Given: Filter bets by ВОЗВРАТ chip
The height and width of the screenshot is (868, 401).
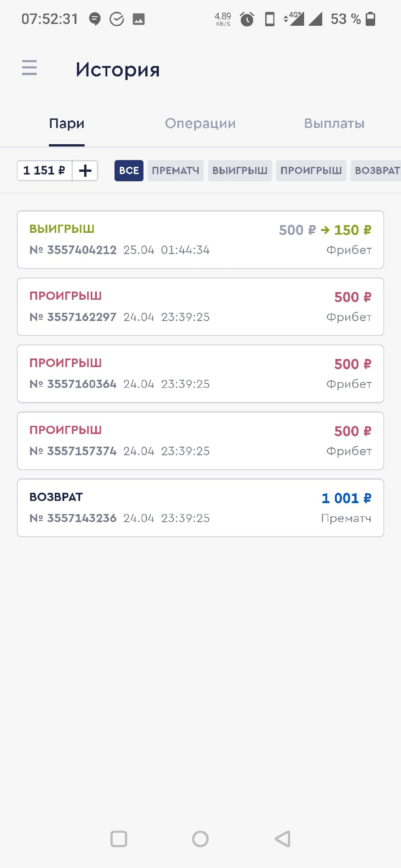Looking at the screenshot, I should (x=376, y=170).
